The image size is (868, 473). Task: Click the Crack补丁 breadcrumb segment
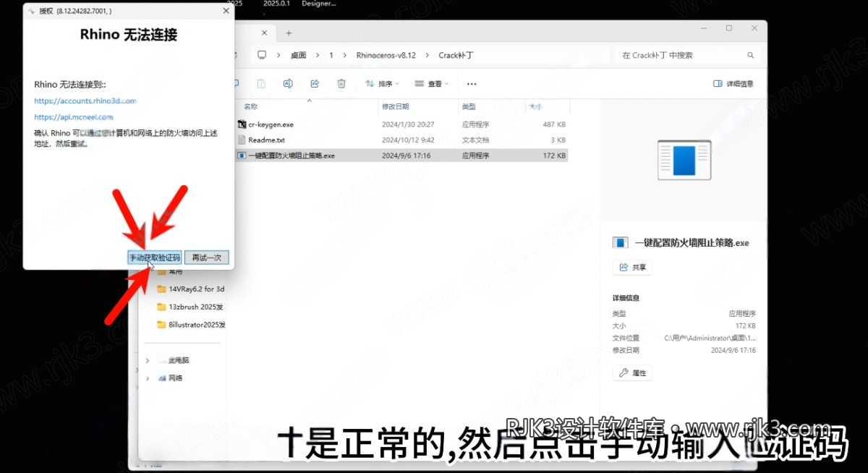click(456, 55)
